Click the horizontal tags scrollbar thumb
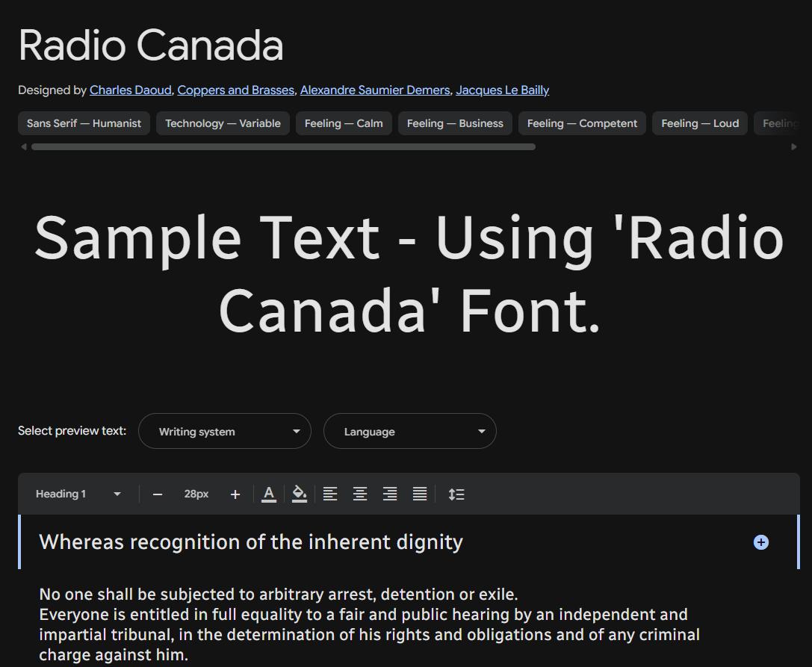 [x=283, y=146]
